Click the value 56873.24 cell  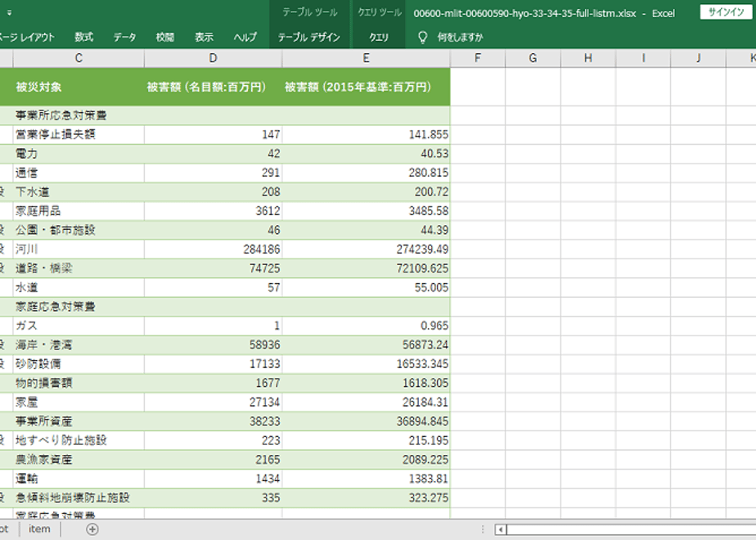367,345
